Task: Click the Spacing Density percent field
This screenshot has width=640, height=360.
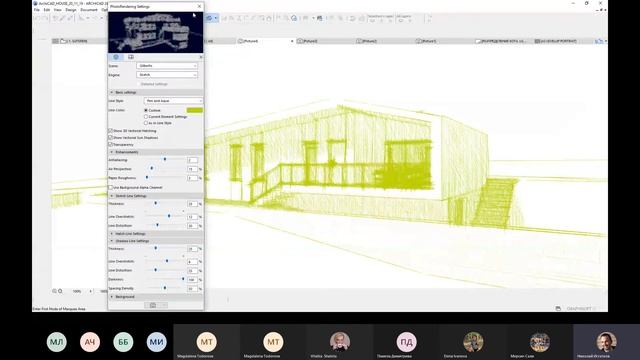Action: click(x=192, y=289)
